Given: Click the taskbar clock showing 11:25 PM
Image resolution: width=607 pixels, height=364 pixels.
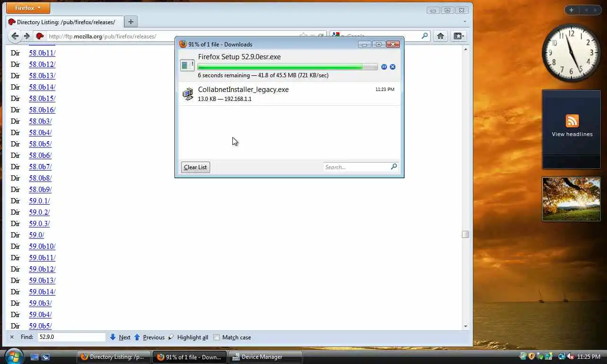Looking at the screenshot, I should [589, 356].
